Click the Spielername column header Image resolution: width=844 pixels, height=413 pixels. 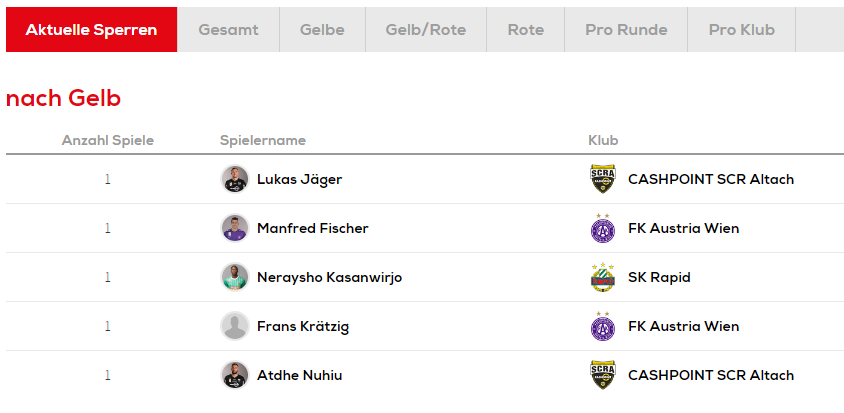262,140
